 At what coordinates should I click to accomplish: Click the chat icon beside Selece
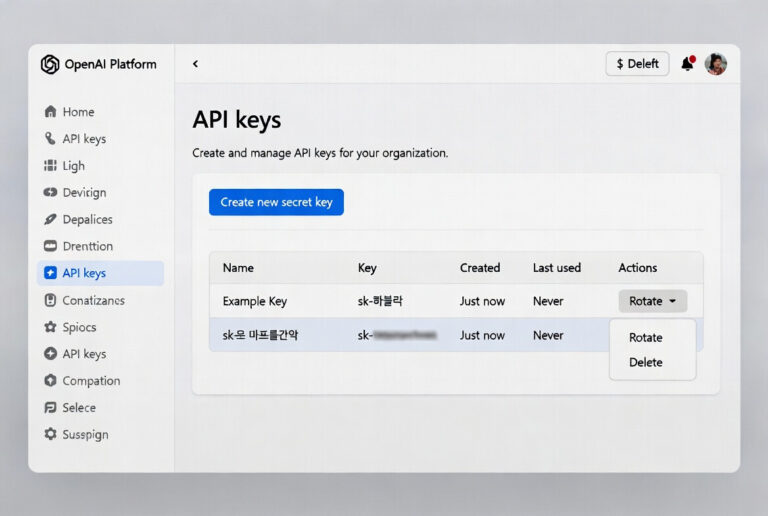50,407
